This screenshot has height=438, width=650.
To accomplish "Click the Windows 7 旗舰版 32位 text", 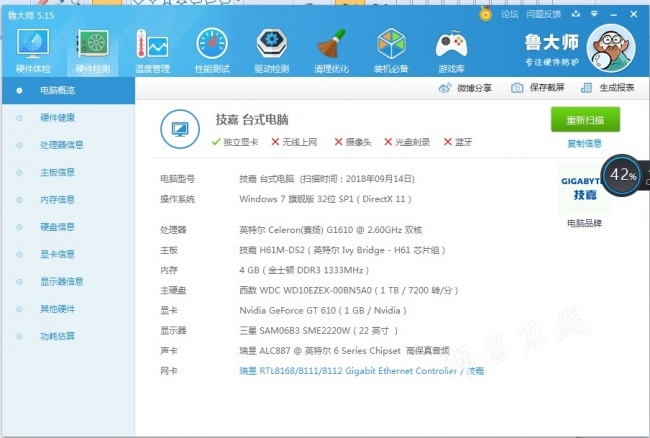I will [325, 199].
